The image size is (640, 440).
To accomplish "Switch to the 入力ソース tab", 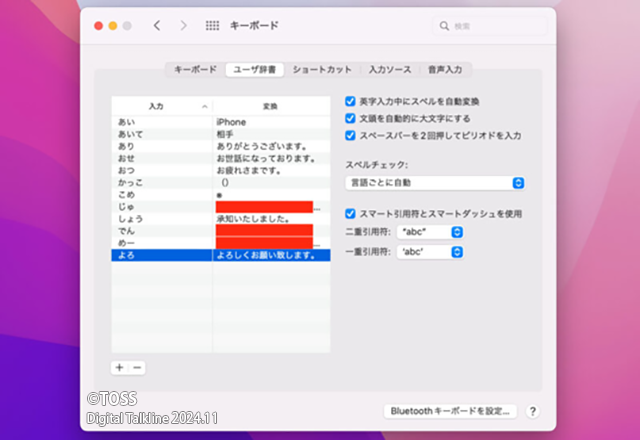I will pyautogui.click(x=388, y=70).
